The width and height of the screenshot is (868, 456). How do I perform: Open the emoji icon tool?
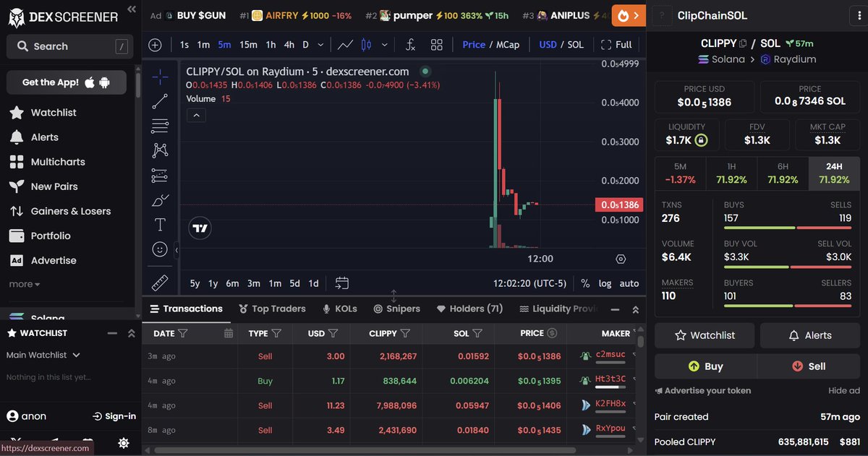tap(160, 249)
